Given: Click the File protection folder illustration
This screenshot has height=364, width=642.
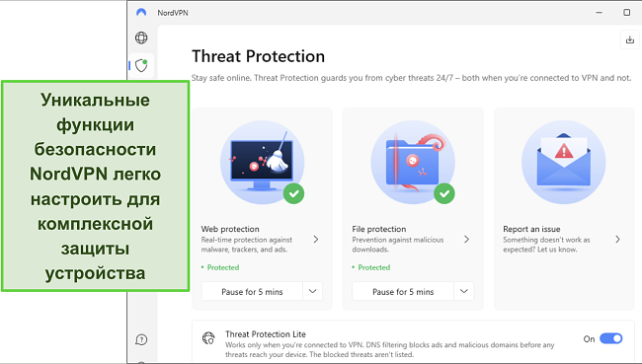Looking at the screenshot, I should (413, 163).
